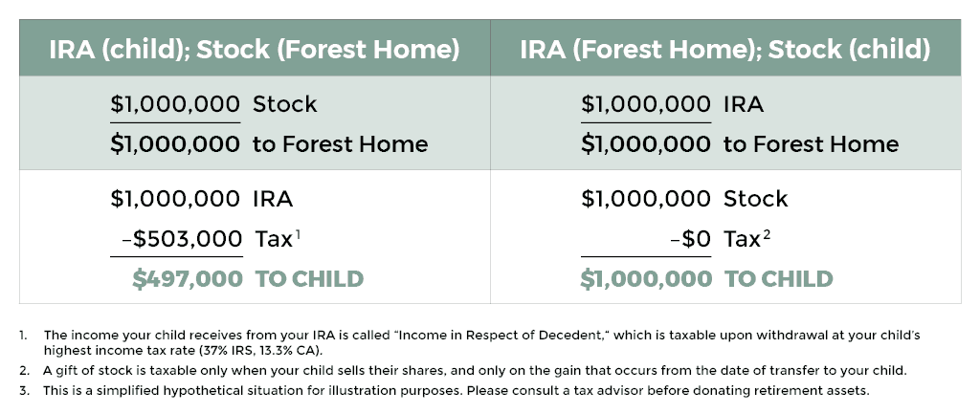Image resolution: width=980 pixels, height=413 pixels.
Task: Click the "IRA (Forest Home); Stock (child)" header
Action: (725, 50)
